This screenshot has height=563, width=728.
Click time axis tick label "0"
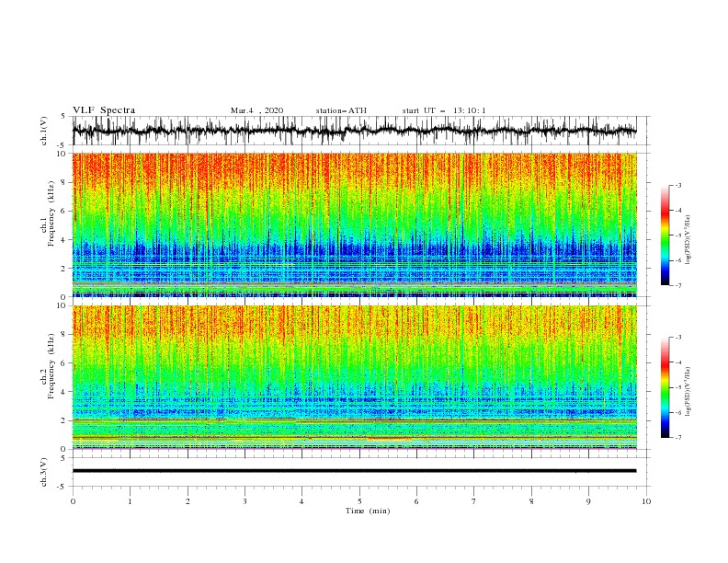tap(73, 501)
